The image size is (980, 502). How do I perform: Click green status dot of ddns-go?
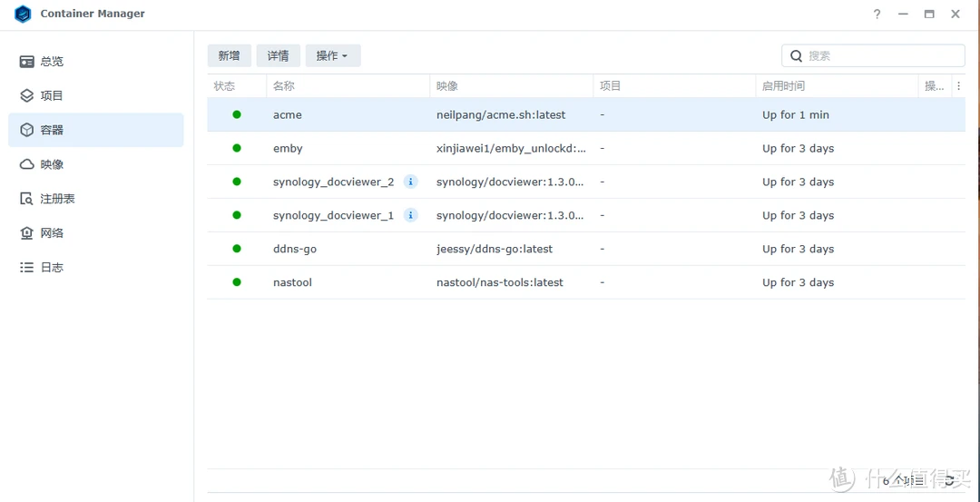236,249
